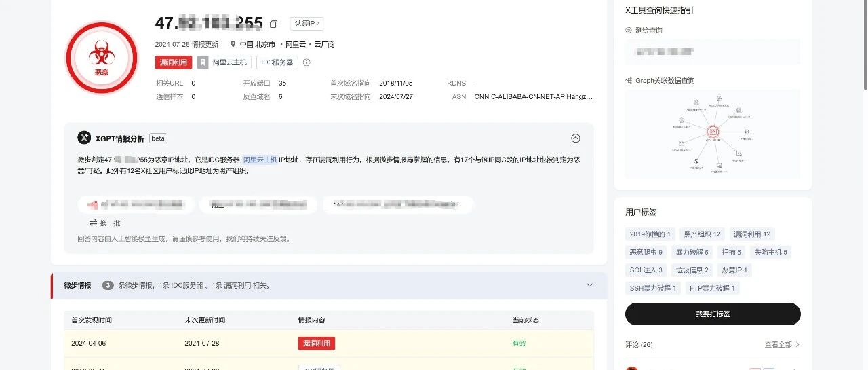Select the 扫描 6 user tag
This screenshot has width=868, height=370.
coord(732,252)
